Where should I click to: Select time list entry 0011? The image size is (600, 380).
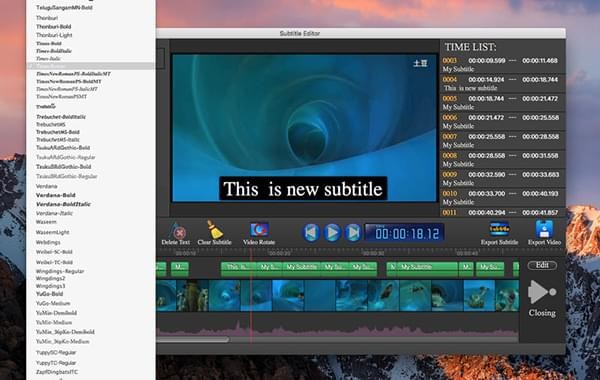tap(502, 213)
